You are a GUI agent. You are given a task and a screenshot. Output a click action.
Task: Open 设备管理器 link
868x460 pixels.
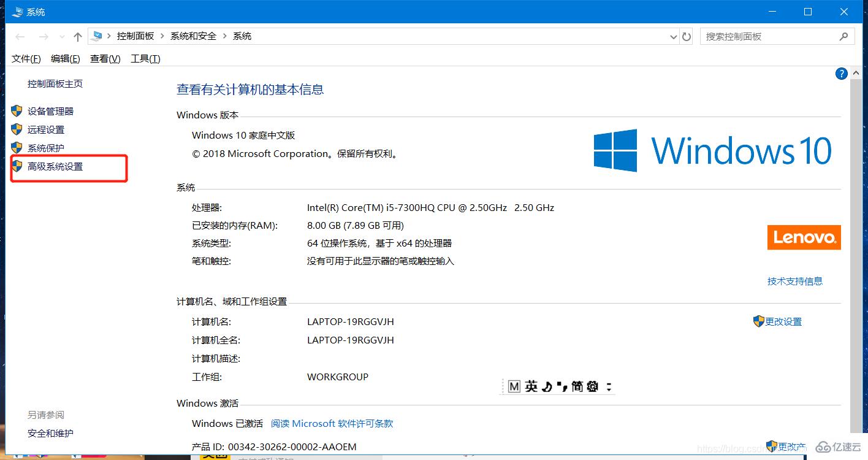pos(51,111)
